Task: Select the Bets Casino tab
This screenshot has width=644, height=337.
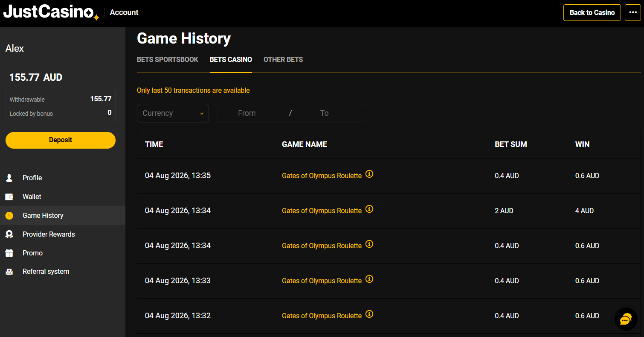Action: pos(231,59)
